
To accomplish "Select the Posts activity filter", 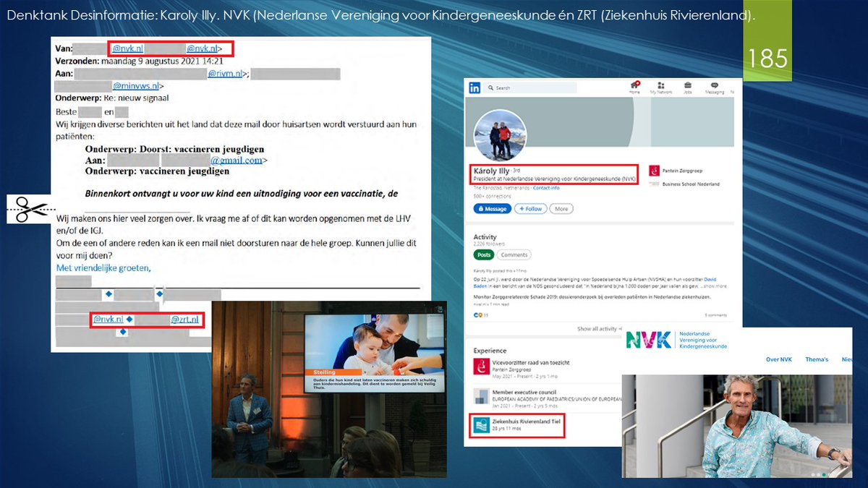I will (483, 254).
